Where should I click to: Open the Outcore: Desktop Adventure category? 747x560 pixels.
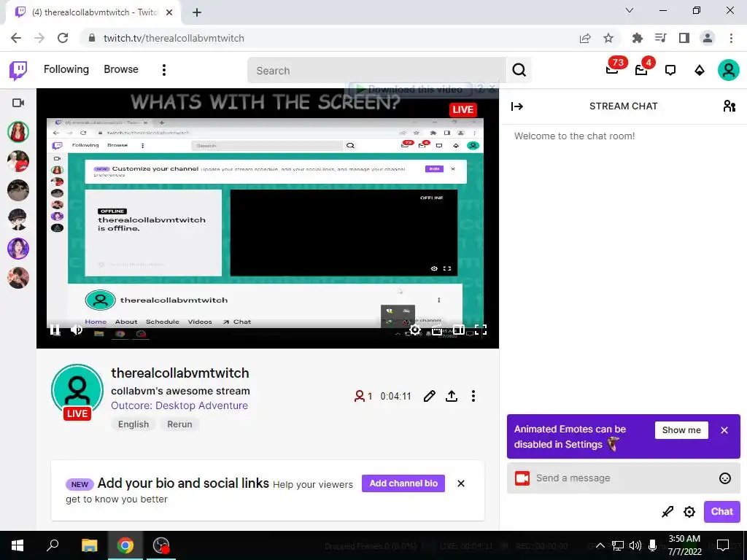coord(179,405)
